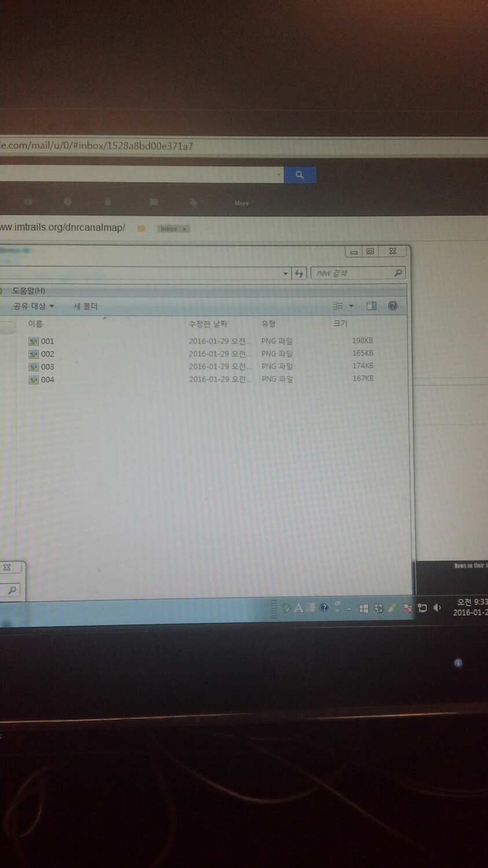Click the Gmail report spam icon
Image resolution: width=488 pixels, height=868 pixels.
(68, 201)
